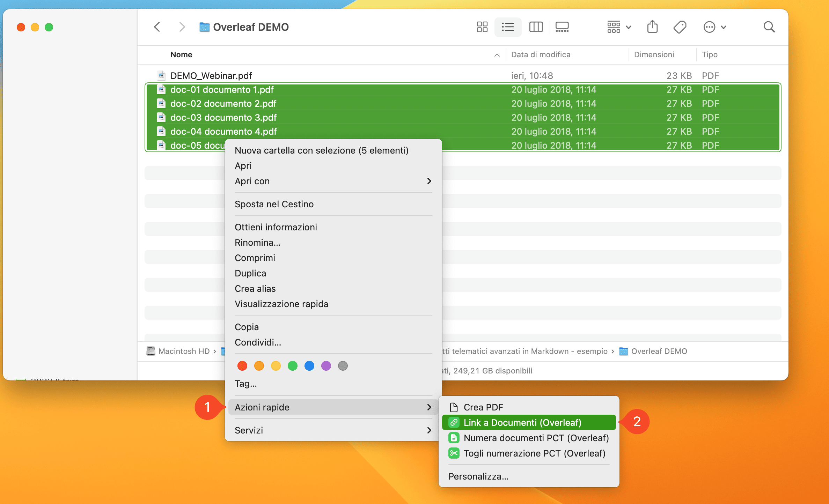
Task: Toggle sort direction arrow in Nome column
Action: click(497, 55)
